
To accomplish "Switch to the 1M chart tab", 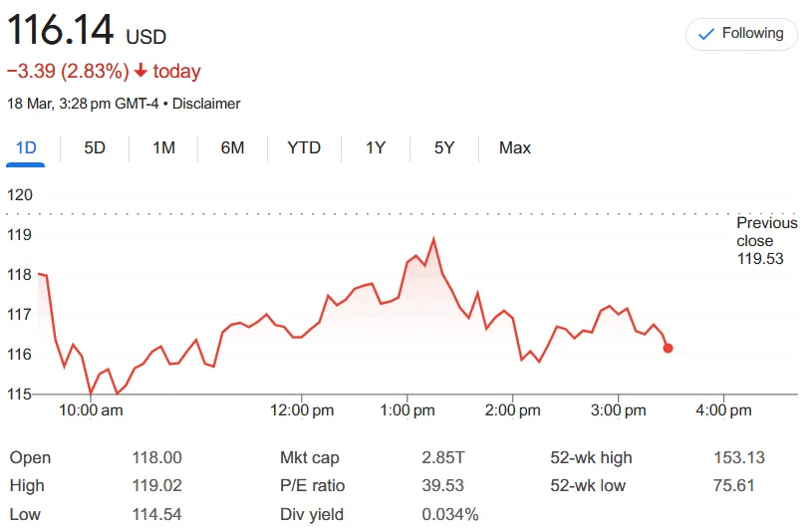I will point(163,147).
